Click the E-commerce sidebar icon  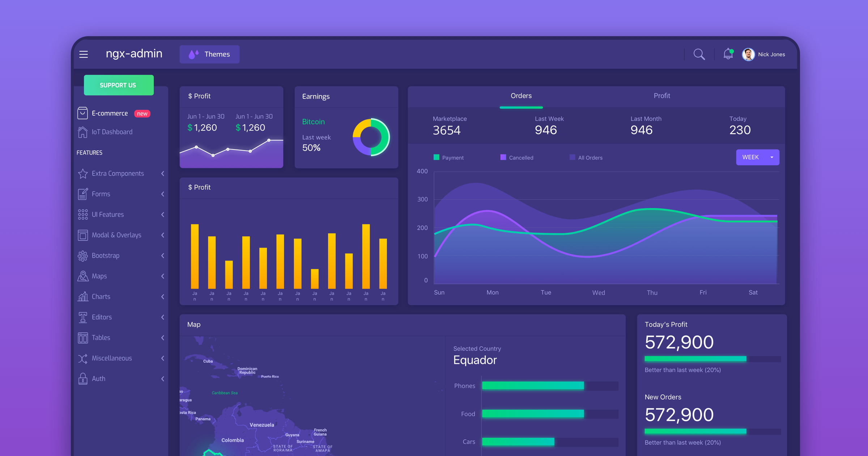(x=82, y=113)
